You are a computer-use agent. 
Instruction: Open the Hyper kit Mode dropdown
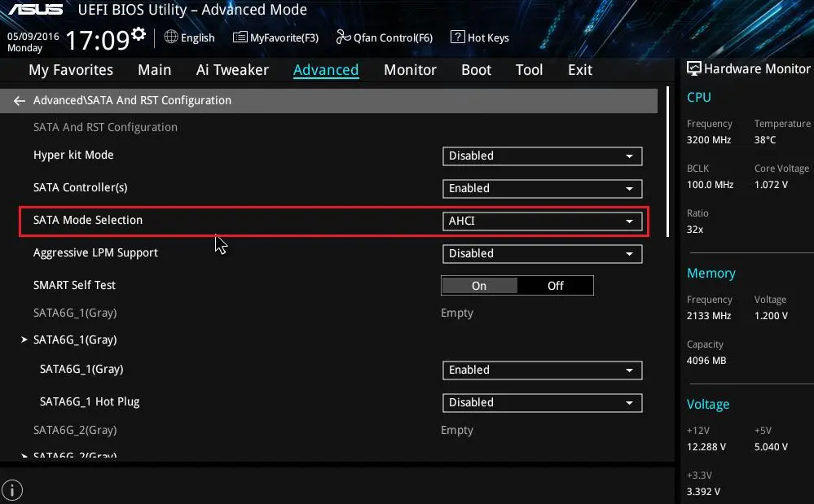point(542,156)
